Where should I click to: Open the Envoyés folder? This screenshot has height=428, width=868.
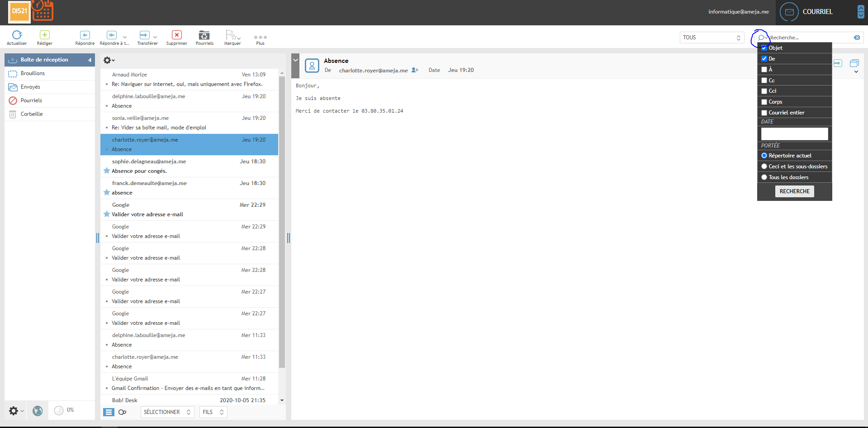(x=30, y=87)
